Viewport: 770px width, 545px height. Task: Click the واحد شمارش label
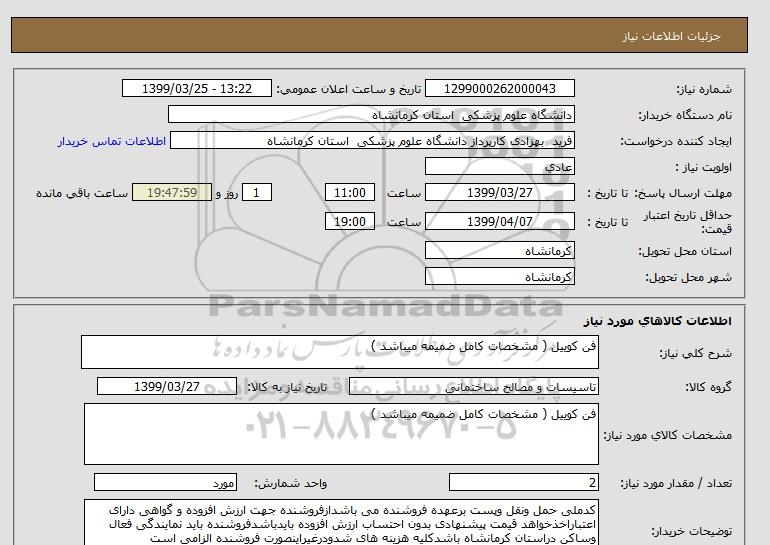coord(290,484)
